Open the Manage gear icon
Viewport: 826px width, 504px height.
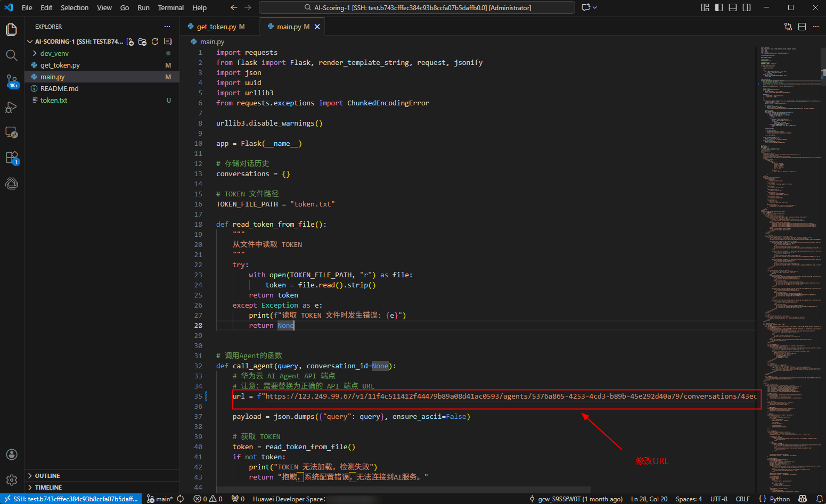(12, 480)
